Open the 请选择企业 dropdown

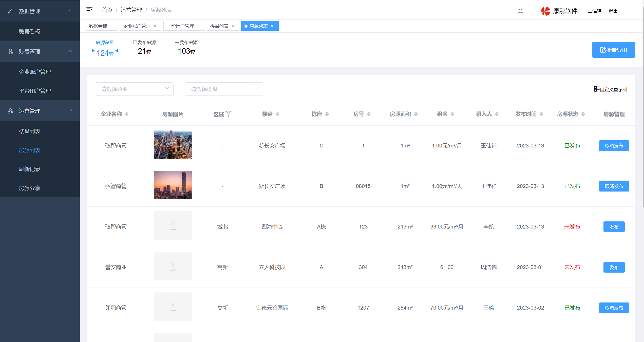coord(134,89)
